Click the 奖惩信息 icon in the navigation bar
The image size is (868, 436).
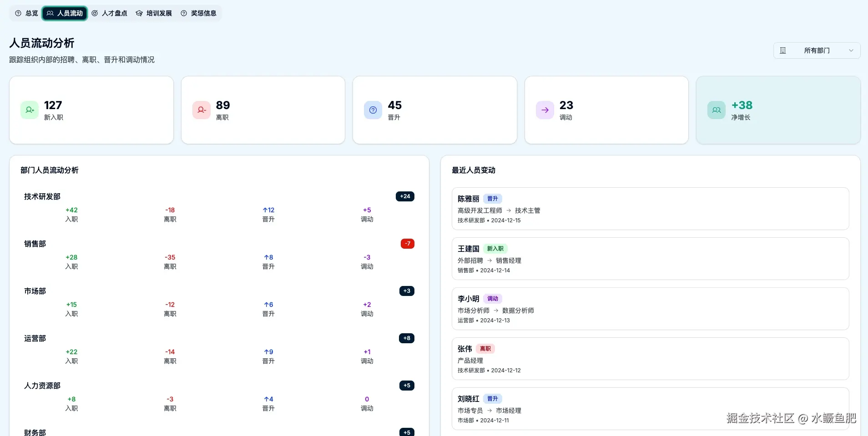click(183, 13)
